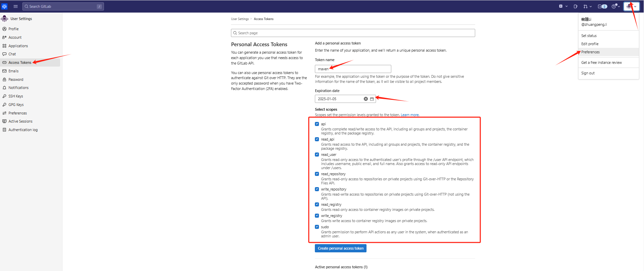This screenshot has width=644, height=271.
Task: Click the Authentication log icon
Action: tap(4, 130)
